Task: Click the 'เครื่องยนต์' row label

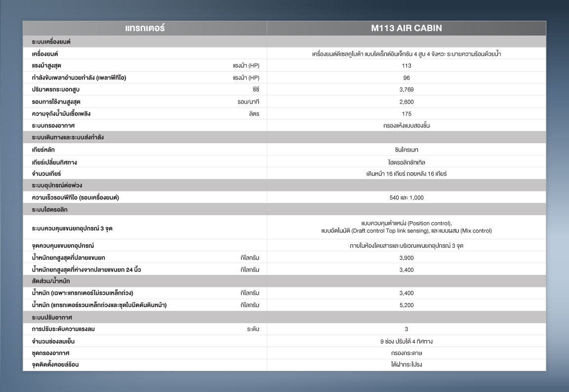Action: point(45,54)
